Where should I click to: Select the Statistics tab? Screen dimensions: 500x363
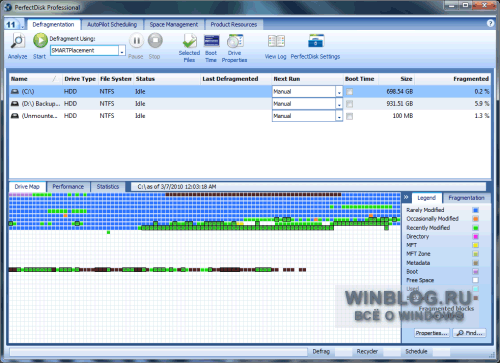(x=108, y=186)
